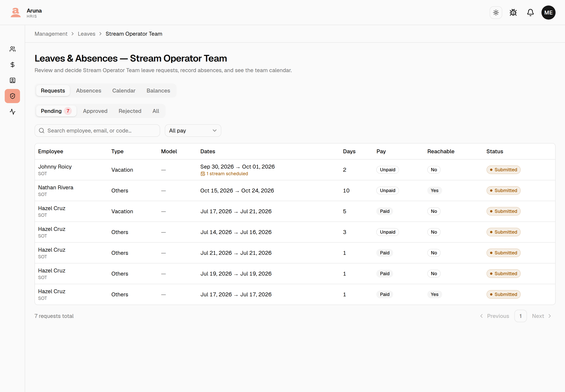
Task: Click the 7 requests total label
Action: click(54, 316)
